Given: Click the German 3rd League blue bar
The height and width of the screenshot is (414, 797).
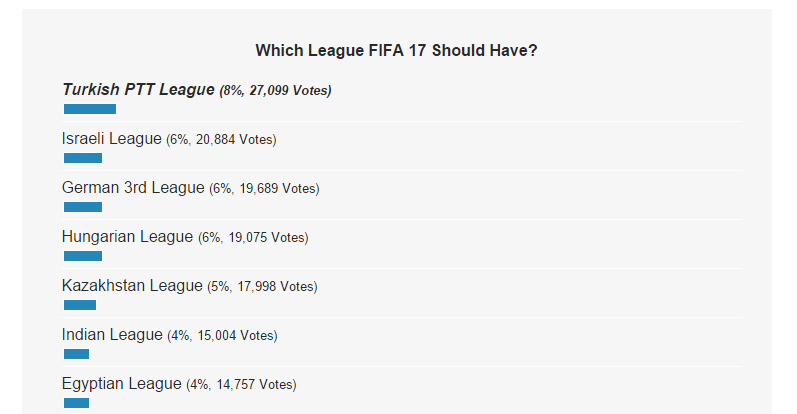Looking at the screenshot, I should (x=83, y=207).
